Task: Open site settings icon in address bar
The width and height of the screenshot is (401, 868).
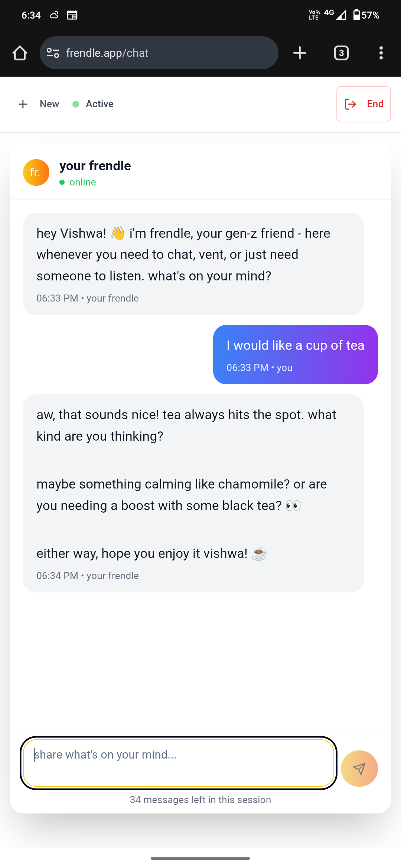Action: pyautogui.click(x=53, y=53)
